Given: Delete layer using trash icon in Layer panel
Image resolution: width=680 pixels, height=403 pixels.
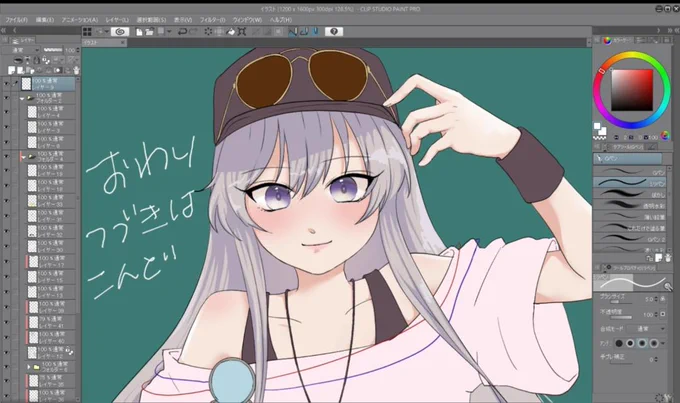Looking at the screenshot, I should coord(76,70).
